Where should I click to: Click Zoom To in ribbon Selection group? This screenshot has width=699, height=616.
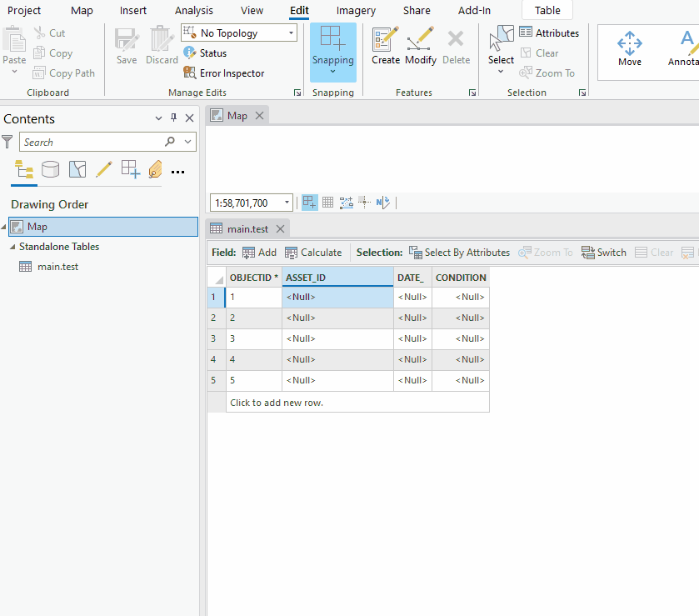547,73
